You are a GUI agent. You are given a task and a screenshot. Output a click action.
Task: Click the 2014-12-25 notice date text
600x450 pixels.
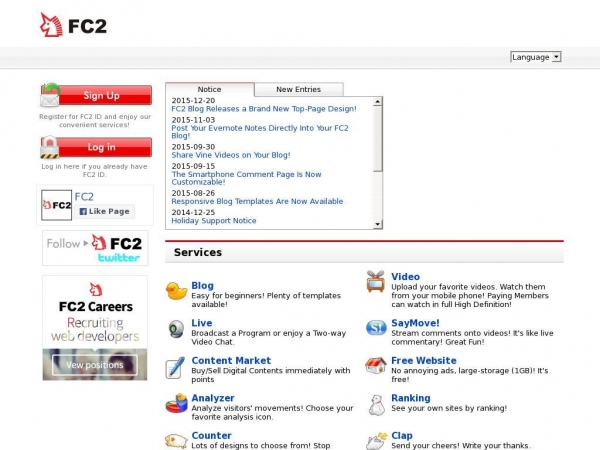click(193, 212)
